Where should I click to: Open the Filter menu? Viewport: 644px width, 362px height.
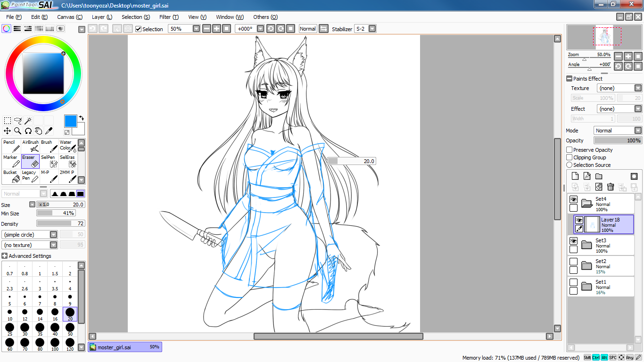(x=169, y=17)
